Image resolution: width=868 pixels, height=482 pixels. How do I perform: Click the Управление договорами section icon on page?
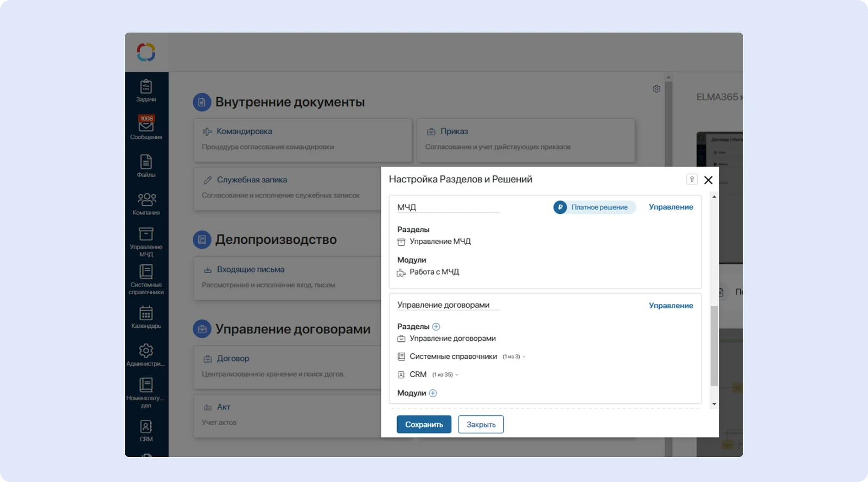(x=202, y=329)
